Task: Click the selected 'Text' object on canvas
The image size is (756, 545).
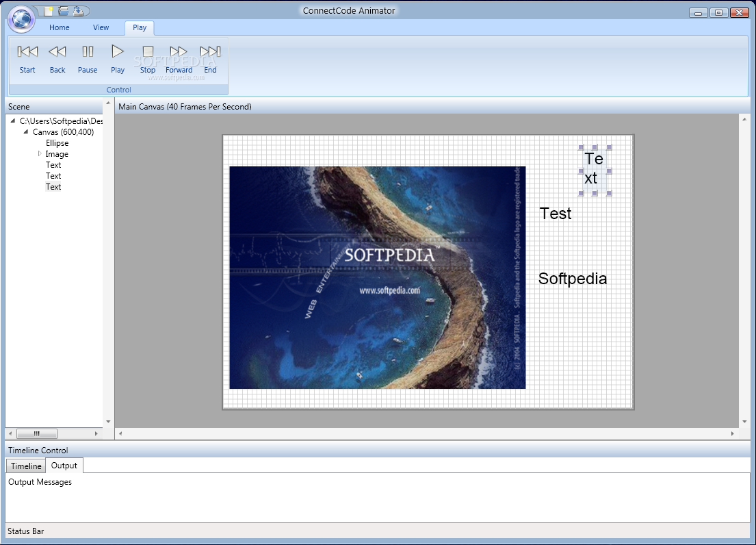Action: (x=594, y=169)
